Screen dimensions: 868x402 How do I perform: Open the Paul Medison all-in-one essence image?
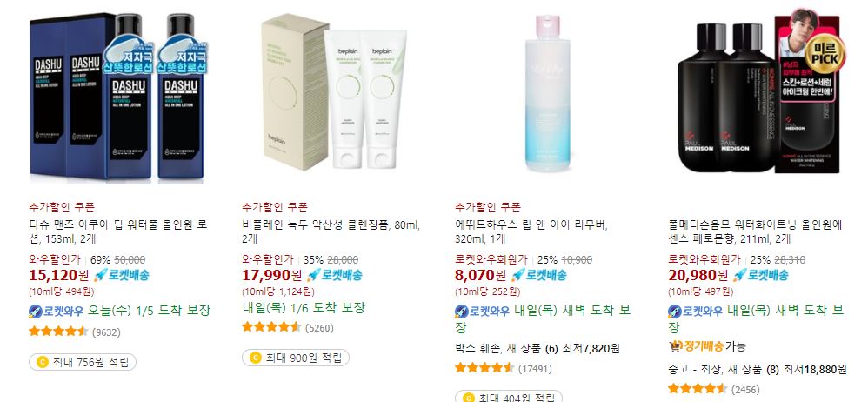(760, 92)
